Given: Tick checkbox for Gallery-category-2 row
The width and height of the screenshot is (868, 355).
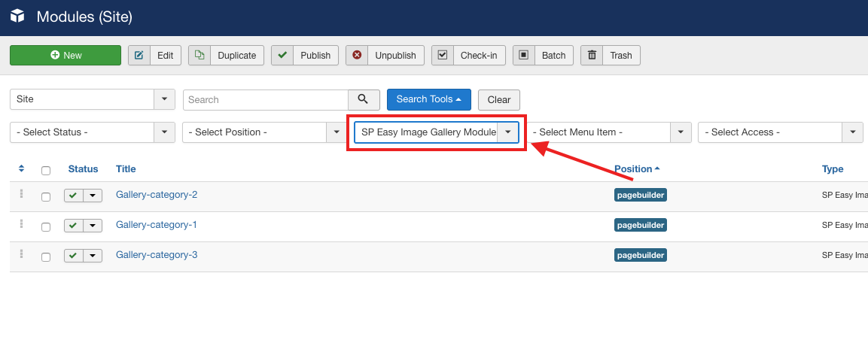Looking at the screenshot, I should tap(46, 197).
